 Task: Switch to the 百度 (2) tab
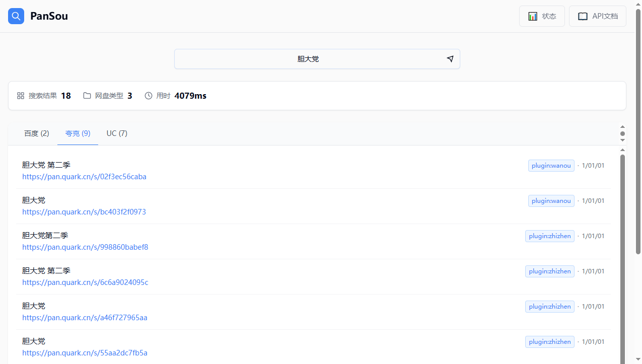tap(37, 133)
